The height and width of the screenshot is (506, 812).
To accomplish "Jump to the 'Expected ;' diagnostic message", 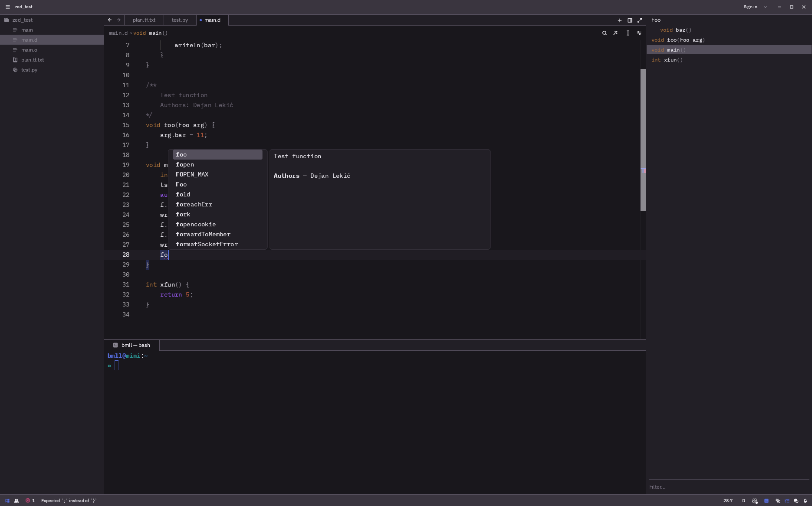I will coord(69,501).
